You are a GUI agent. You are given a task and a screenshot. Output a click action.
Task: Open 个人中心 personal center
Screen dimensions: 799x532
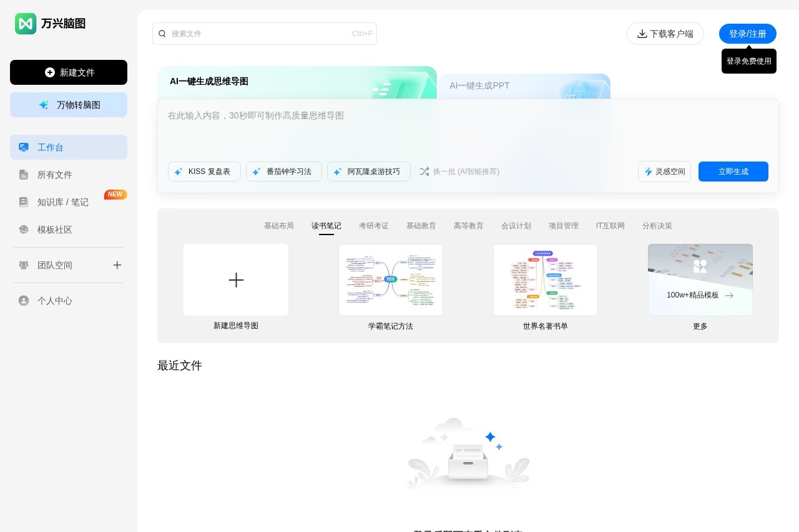[55, 301]
